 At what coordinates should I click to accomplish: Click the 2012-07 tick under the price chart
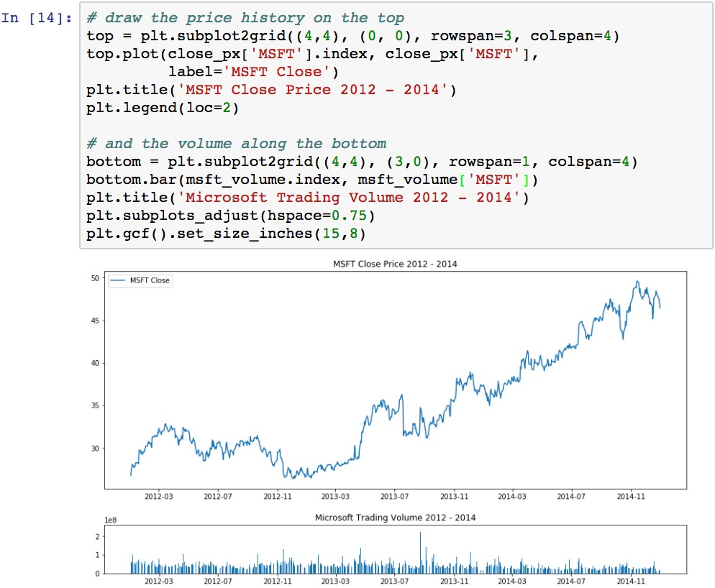[217, 497]
